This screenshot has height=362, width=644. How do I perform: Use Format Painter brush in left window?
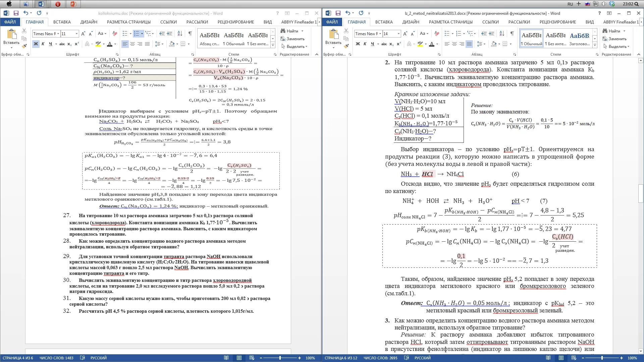coord(24,46)
